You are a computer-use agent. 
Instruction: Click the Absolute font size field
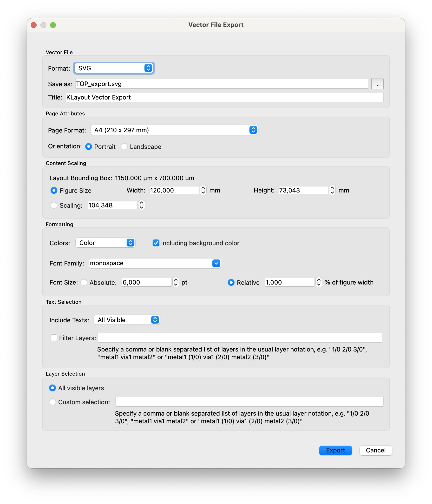(x=147, y=282)
